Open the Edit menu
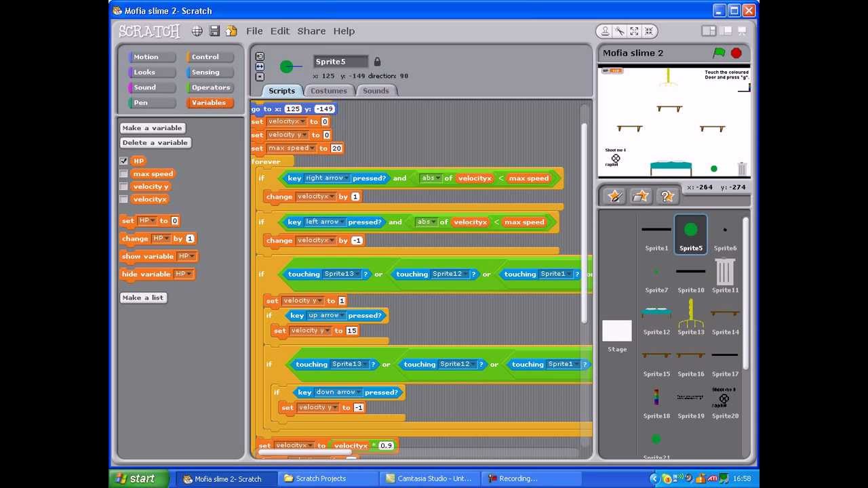The width and height of the screenshot is (868, 488). 280,31
